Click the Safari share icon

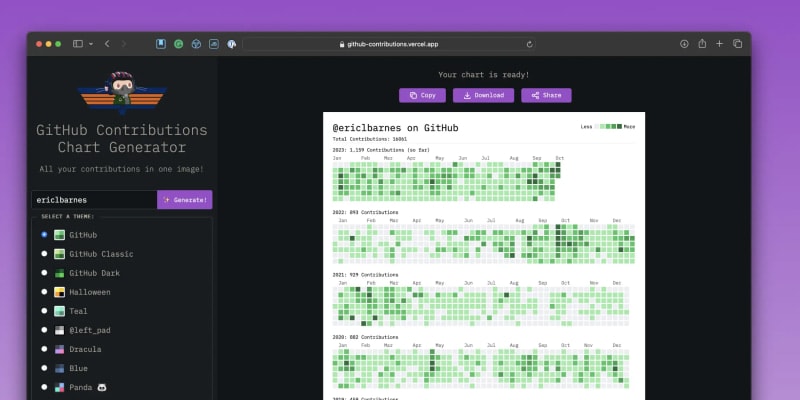coord(702,44)
